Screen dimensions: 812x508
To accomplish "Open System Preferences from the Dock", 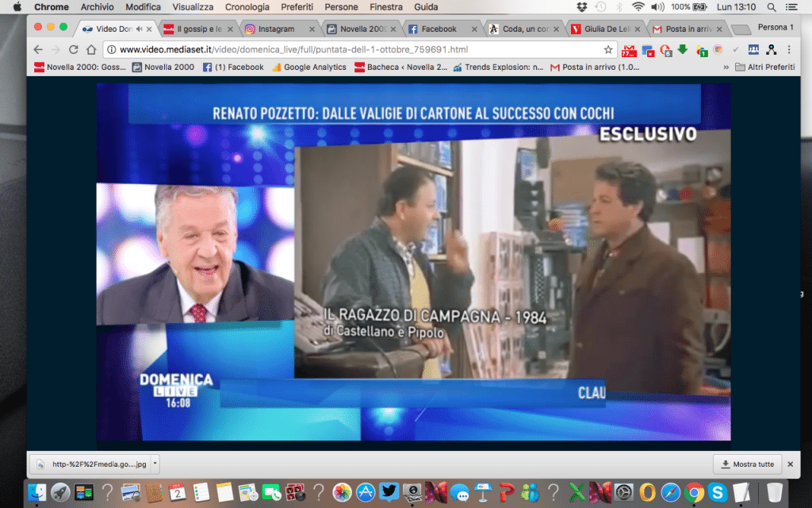I will (624, 492).
